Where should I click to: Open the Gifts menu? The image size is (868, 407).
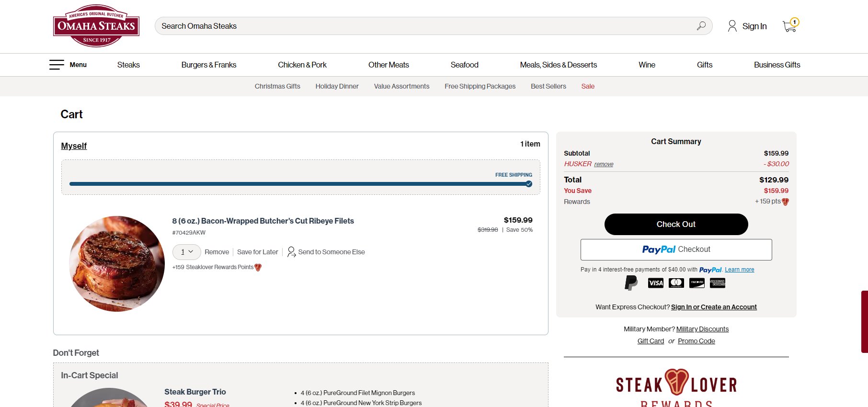(705, 65)
